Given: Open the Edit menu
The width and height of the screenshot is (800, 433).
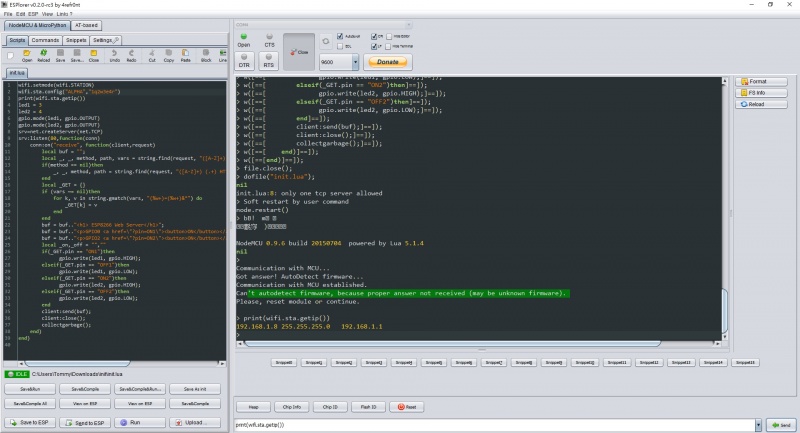Looking at the screenshot, I should click(x=20, y=14).
